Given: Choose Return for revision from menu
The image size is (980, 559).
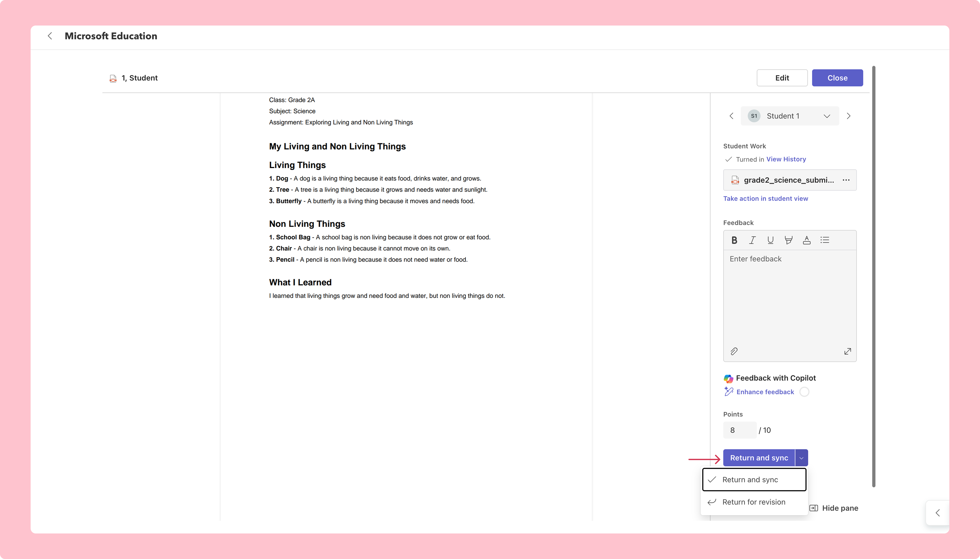Looking at the screenshot, I should click(754, 502).
